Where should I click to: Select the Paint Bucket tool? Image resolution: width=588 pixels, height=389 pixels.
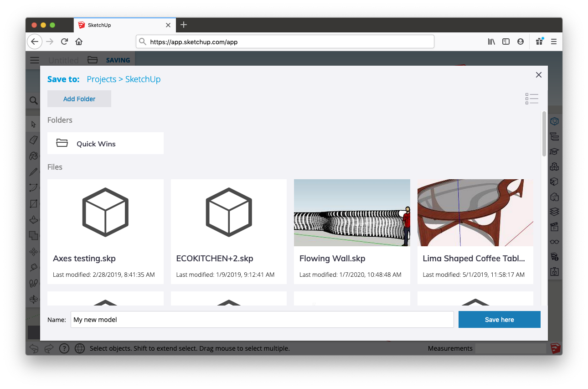point(34,156)
